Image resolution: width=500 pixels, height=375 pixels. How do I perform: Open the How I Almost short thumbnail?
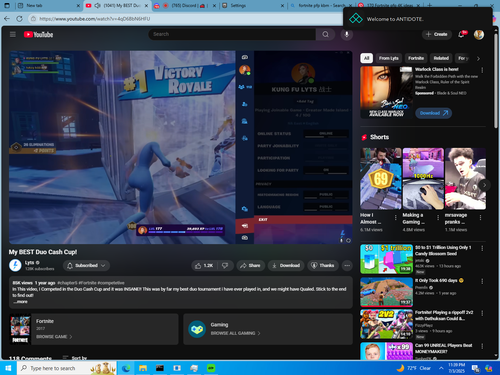381,179
